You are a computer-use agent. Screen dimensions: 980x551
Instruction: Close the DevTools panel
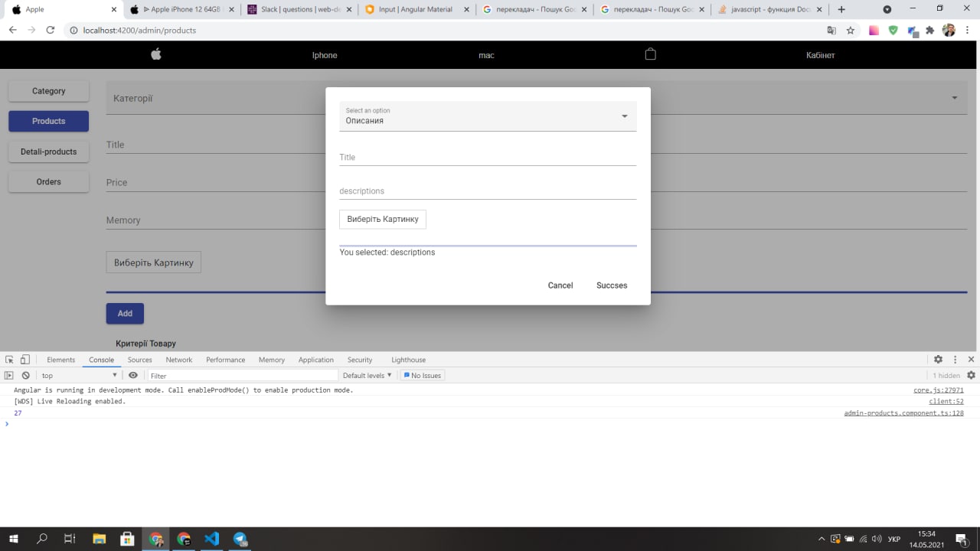(x=971, y=360)
